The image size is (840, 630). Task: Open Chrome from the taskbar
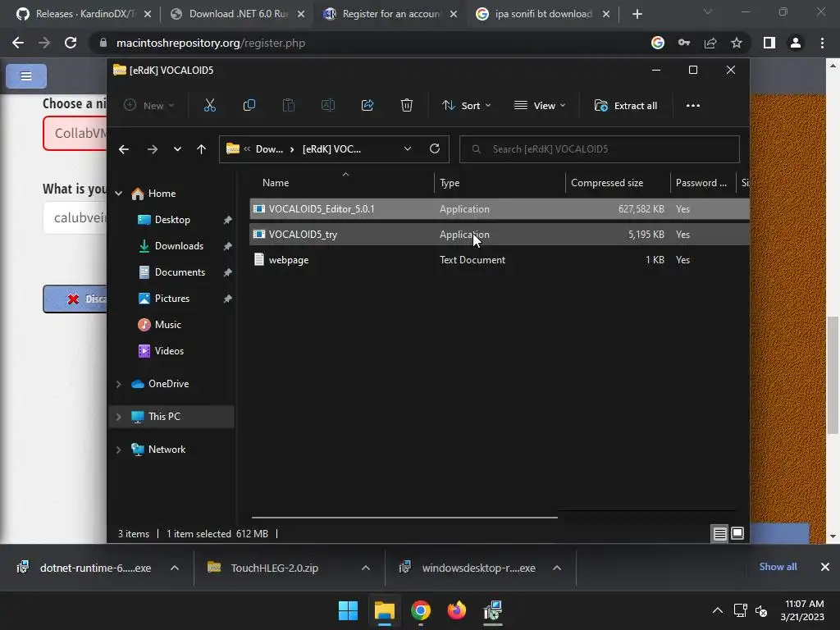tap(421, 610)
